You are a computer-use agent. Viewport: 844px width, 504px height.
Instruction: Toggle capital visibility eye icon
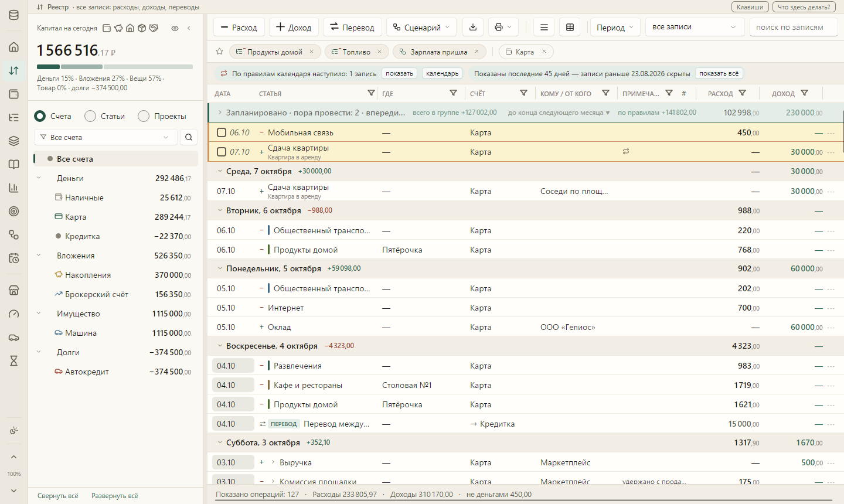(x=175, y=28)
